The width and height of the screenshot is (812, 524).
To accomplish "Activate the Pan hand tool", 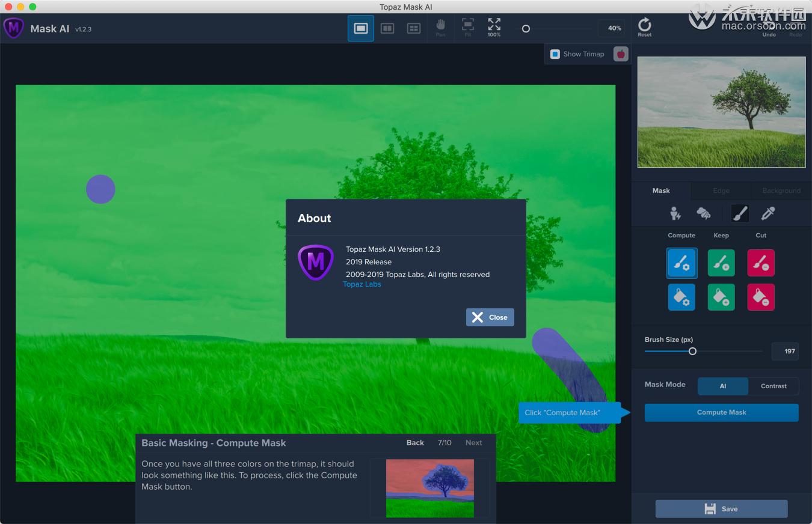I will (x=441, y=27).
